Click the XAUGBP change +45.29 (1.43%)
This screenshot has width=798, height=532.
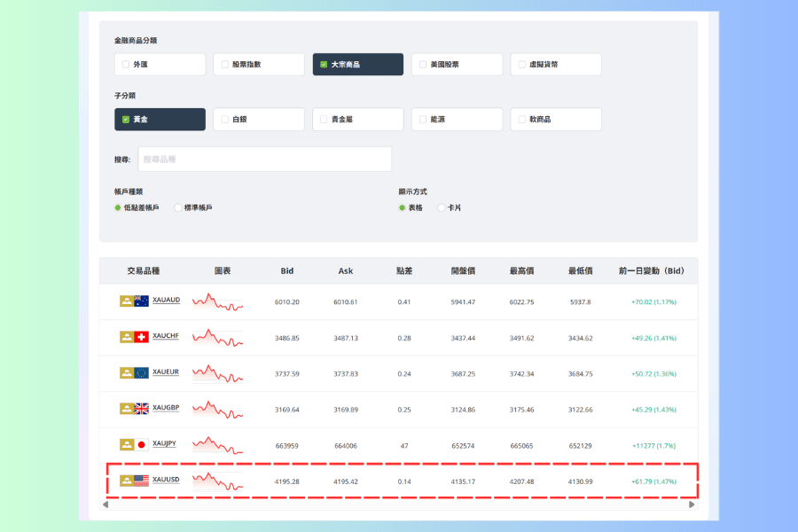point(654,410)
